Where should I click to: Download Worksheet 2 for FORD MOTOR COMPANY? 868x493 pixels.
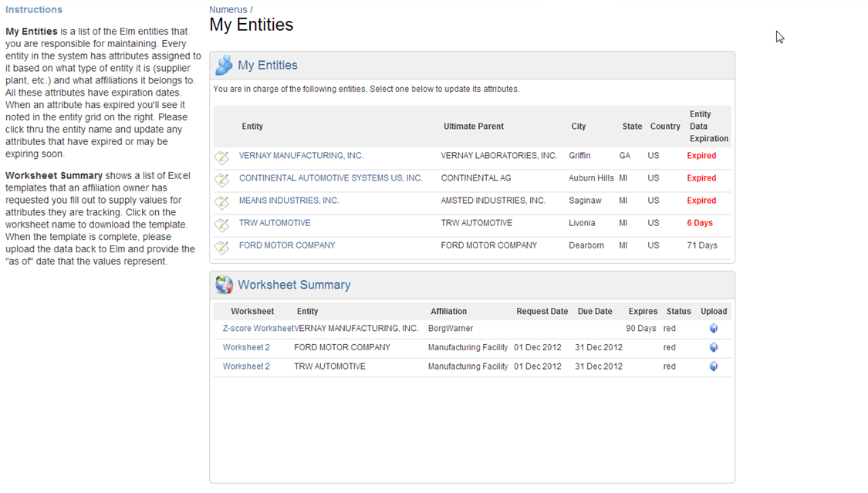click(246, 347)
